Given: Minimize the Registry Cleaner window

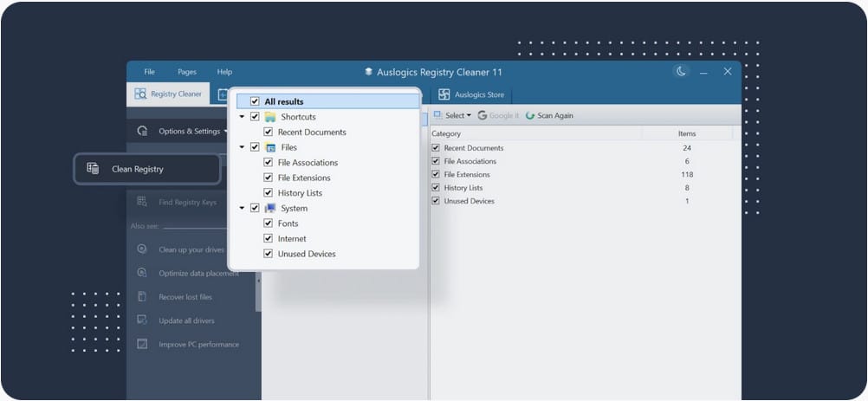Looking at the screenshot, I should [x=703, y=72].
